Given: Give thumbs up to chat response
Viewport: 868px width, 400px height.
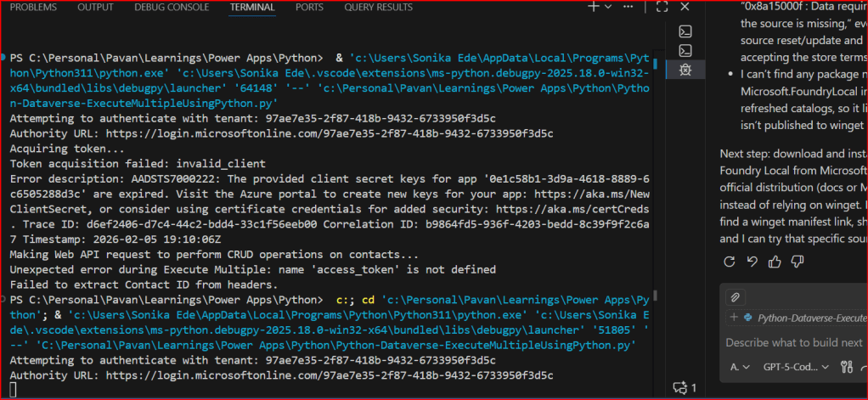Looking at the screenshot, I should tap(774, 262).
